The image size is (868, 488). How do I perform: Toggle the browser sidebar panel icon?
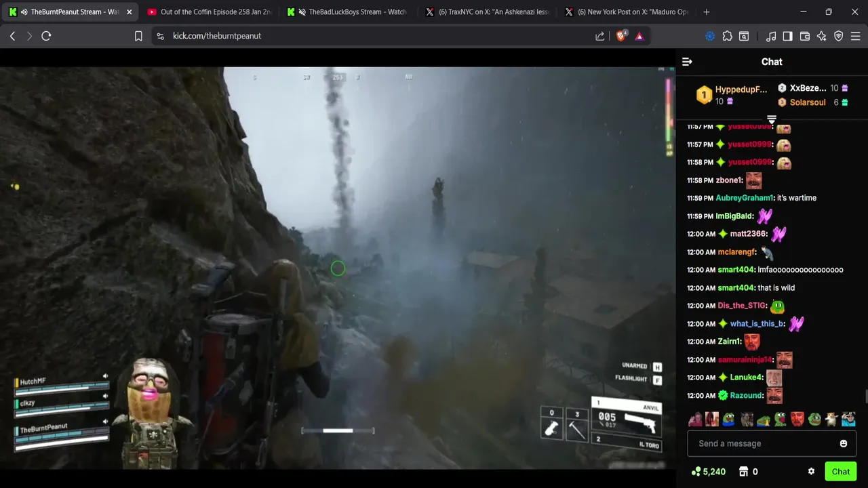coord(787,36)
